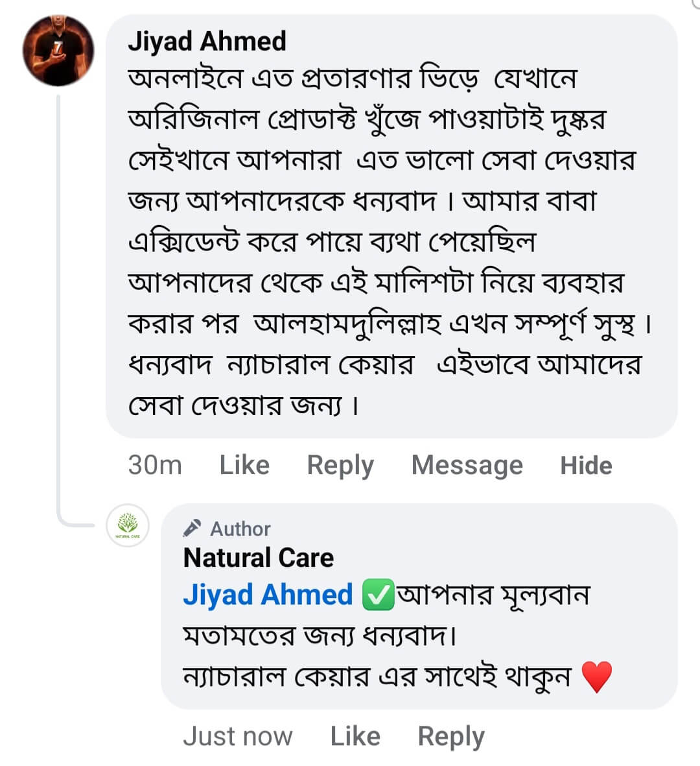Screen dimensions: 700x766
Task: Click the red heart emoji
Action: pos(596,678)
